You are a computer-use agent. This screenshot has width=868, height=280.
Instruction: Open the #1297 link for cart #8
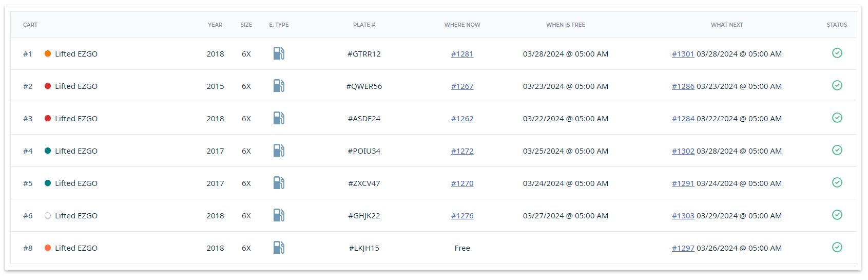click(x=683, y=248)
